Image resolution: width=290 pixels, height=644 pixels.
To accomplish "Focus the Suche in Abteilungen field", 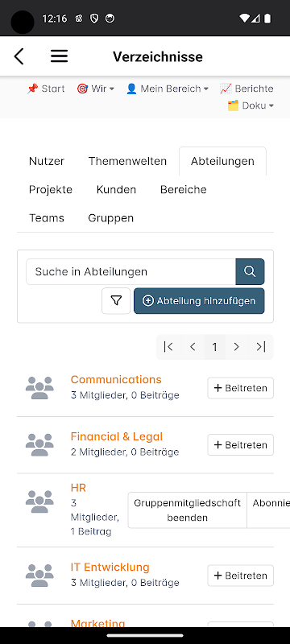I will click(130, 271).
